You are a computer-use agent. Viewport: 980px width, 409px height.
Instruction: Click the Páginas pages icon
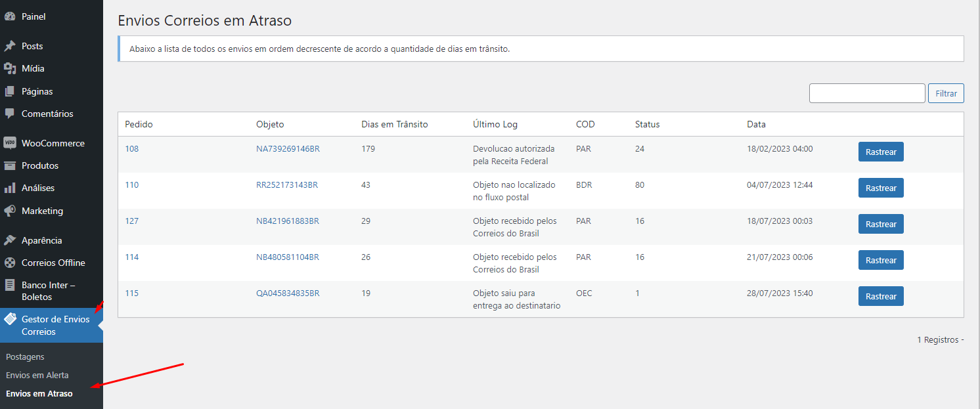(x=10, y=91)
